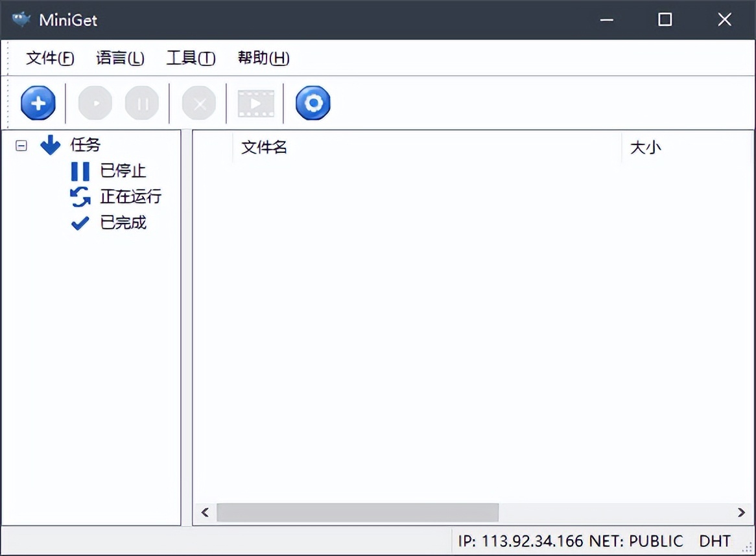This screenshot has width=756, height=556.
Task: Open the 语言 menu
Action: click(x=120, y=58)
